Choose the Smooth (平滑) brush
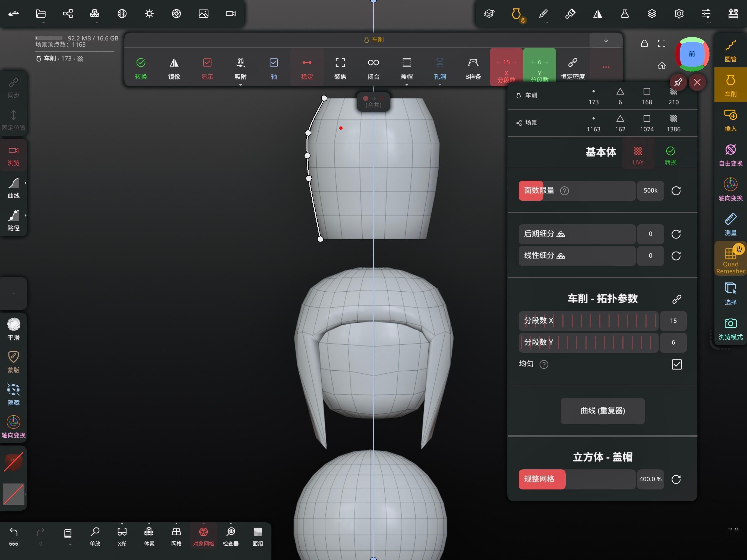This screenshot has width=747, height=560. tap(14, 329)
